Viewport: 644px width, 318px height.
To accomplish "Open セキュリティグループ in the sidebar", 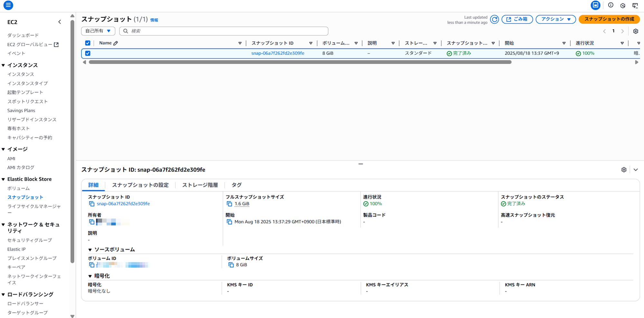I will 30,240.
